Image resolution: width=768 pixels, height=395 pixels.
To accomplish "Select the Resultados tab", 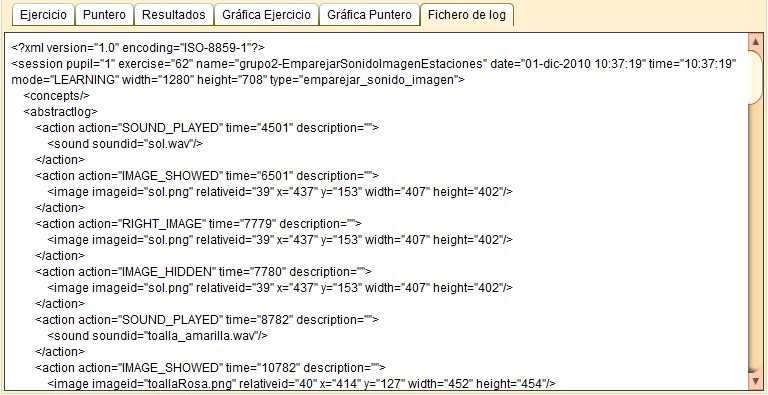I will click(173, 15).
